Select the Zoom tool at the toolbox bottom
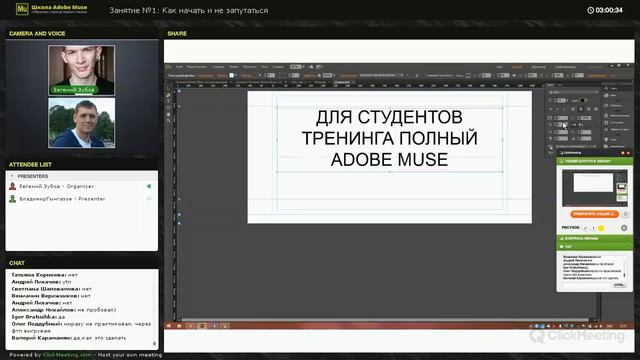Screen dimensions: 640x360 click(169, 121)
